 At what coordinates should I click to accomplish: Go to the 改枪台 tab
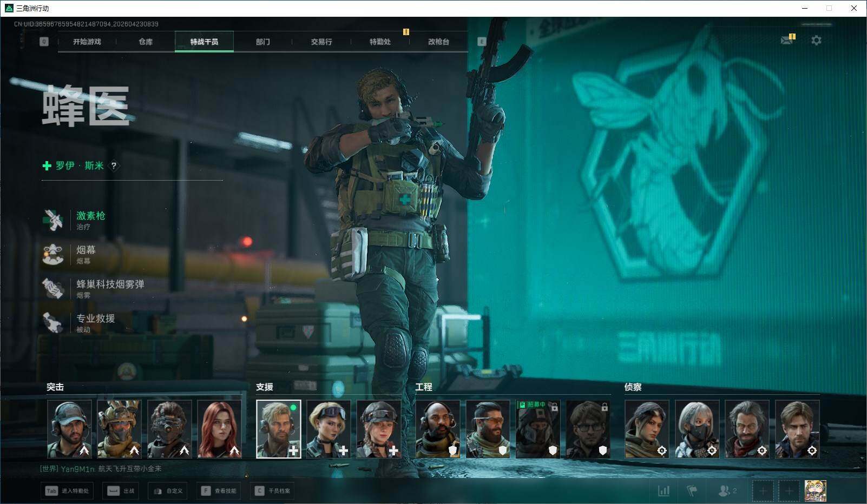click(438, 42)
